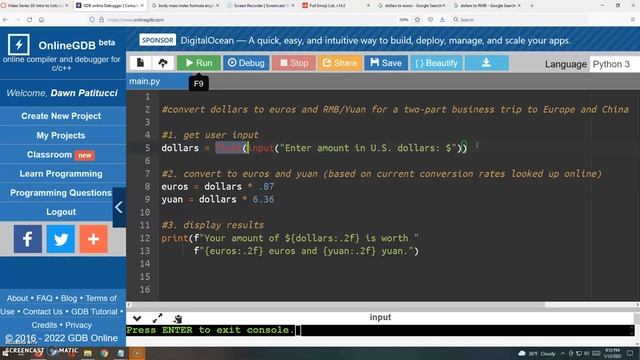Select the main.py file tab

point(145,81)
